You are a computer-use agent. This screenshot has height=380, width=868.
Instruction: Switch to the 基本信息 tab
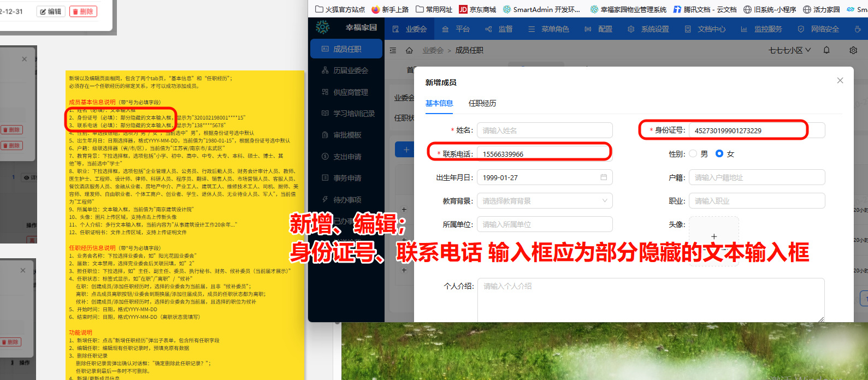pos(439,103)
